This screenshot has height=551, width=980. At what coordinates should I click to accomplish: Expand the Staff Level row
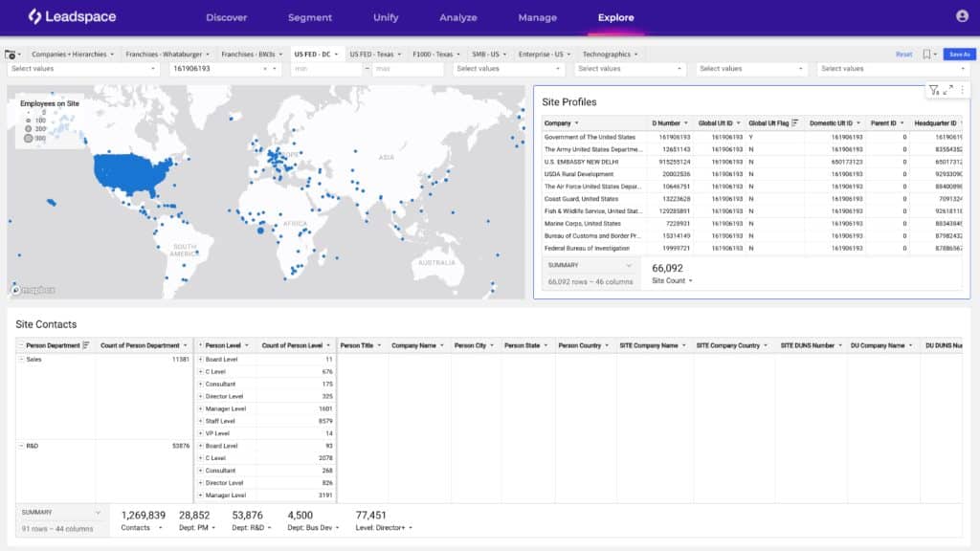tap(201, 421)
